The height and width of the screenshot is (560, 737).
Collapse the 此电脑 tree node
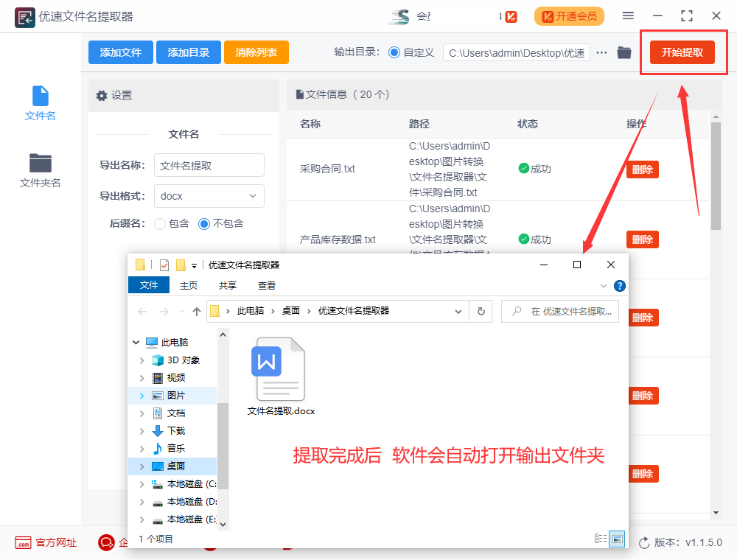point(136,341)
